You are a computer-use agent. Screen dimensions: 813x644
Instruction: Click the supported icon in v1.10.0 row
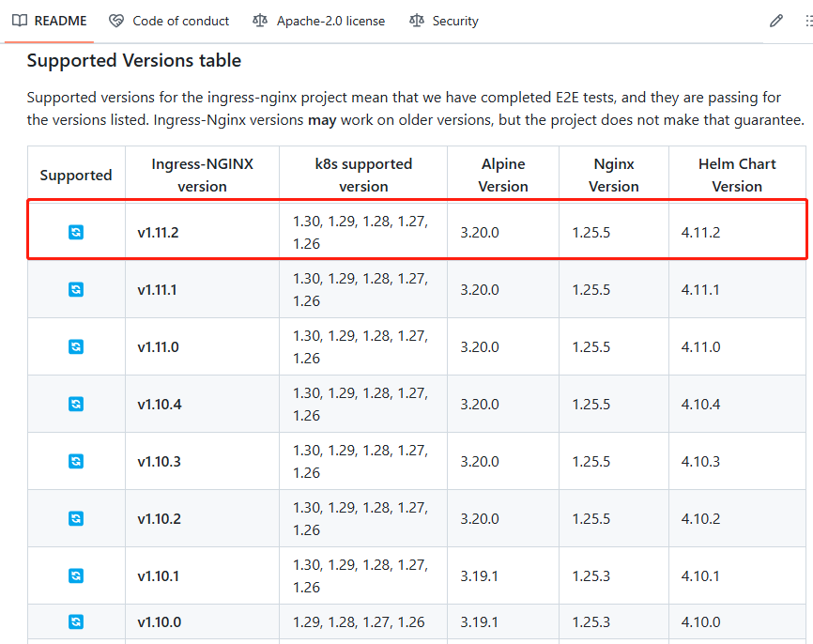pos(76,621)
